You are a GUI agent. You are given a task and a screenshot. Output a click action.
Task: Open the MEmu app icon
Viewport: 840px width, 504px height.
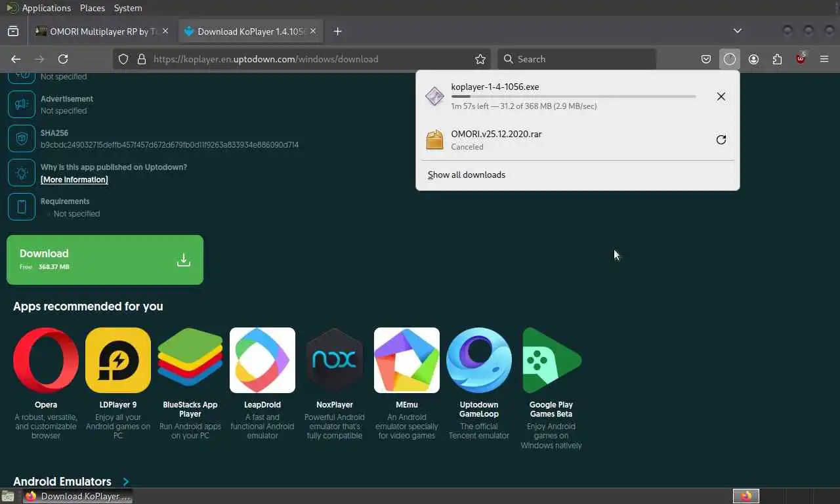click(x=407, y=360)
